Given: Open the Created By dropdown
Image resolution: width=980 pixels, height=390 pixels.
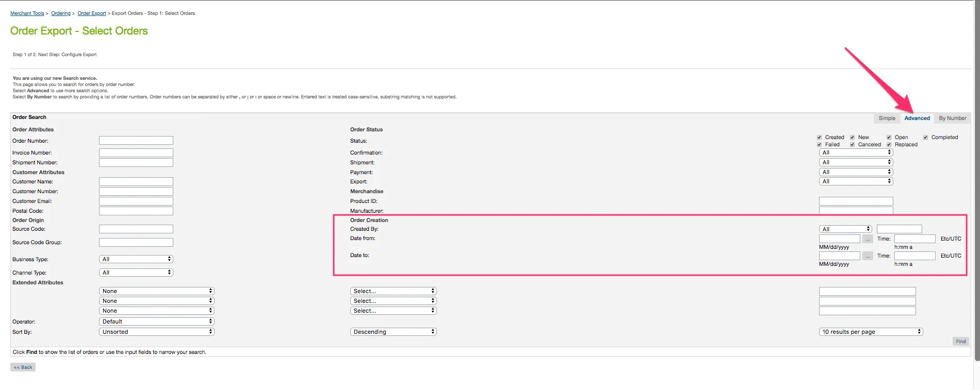Looking at the screenshot, I should click(x=845, y=229).
